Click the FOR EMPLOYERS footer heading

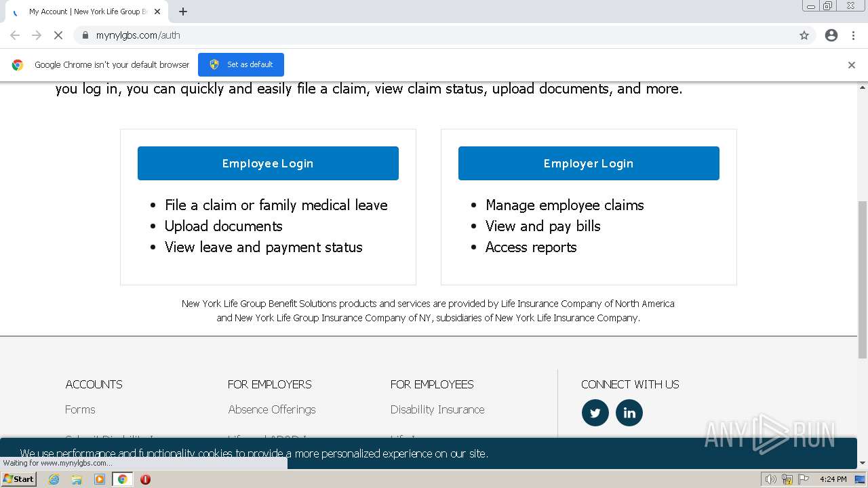point(270,384)
